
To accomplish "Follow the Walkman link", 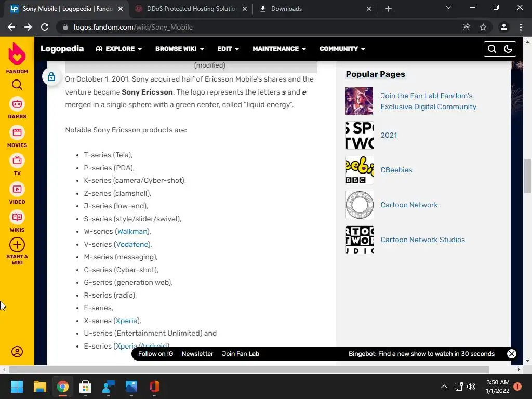I will click(132, 231).
